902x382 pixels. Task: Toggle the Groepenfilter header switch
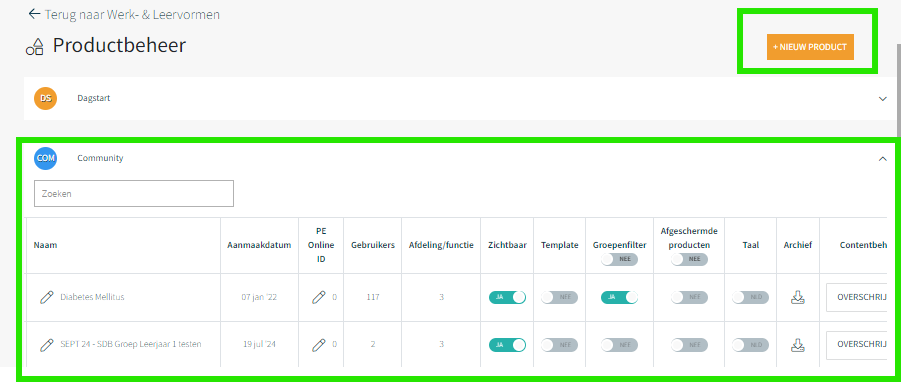(620, 259)
